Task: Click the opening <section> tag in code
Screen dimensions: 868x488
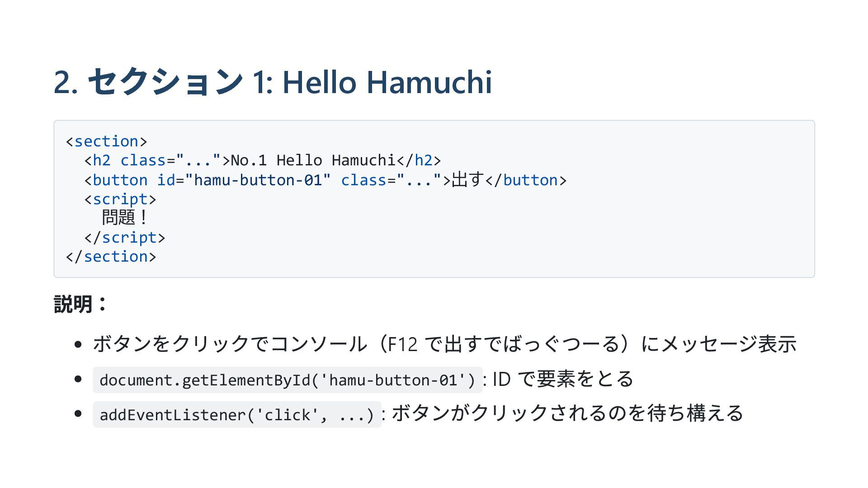Action: point(106,141)
